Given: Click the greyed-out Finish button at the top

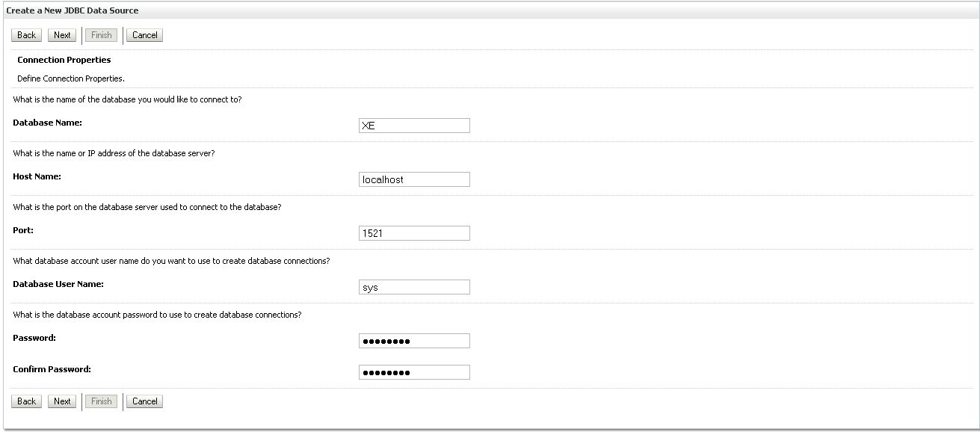Looking at the screenshot, I should 101,35.
